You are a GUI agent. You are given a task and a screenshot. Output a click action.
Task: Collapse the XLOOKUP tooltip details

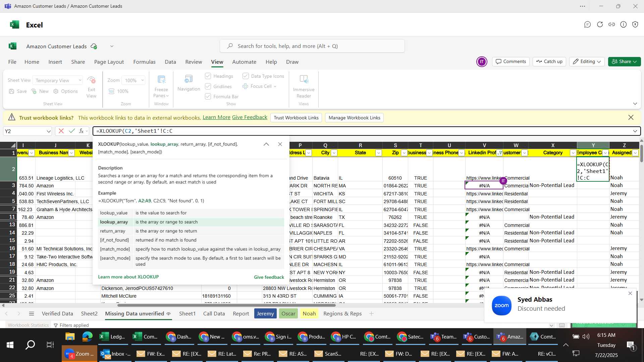(x=266, y=144)
